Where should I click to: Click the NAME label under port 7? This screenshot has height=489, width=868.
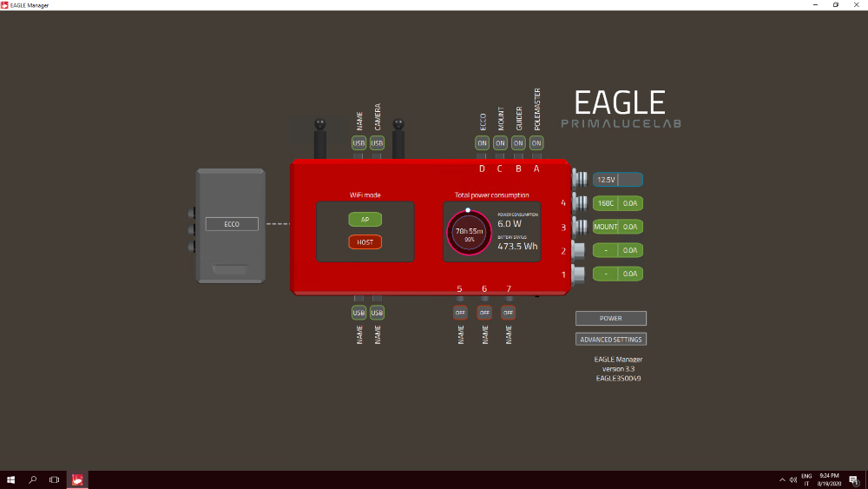[509, 335]
